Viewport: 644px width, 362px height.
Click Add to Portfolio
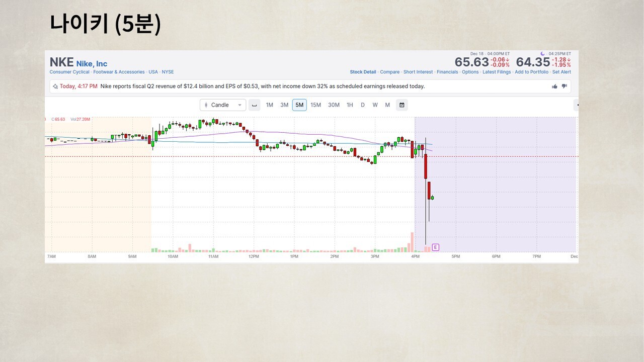click(532, 72)
